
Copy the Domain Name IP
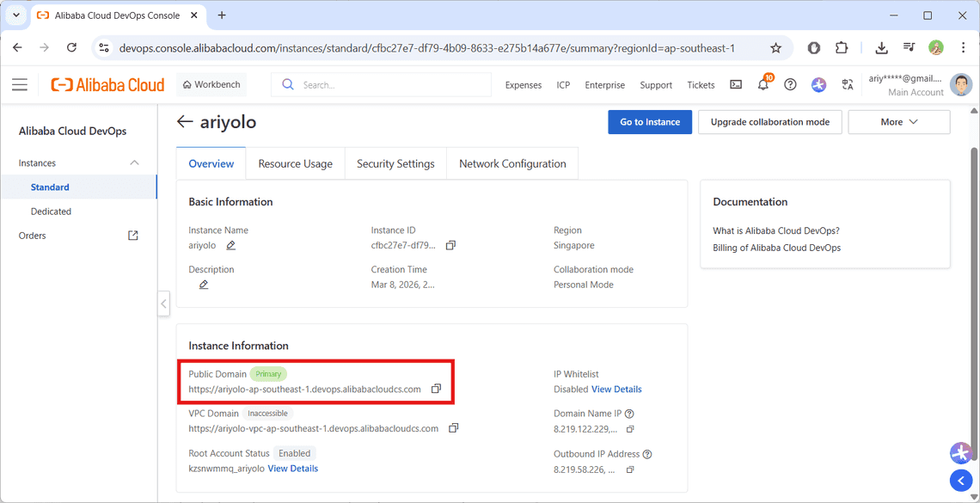[630, 428]
